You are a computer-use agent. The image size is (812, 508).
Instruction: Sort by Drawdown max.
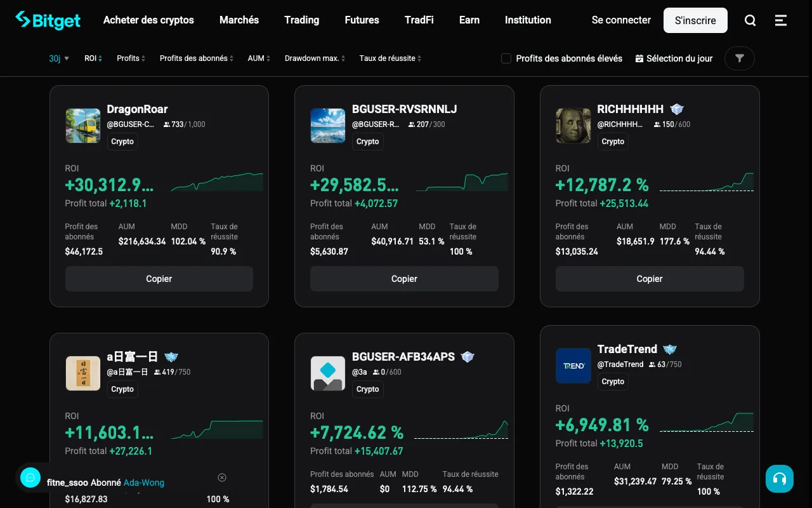click(x=315, y=58)
